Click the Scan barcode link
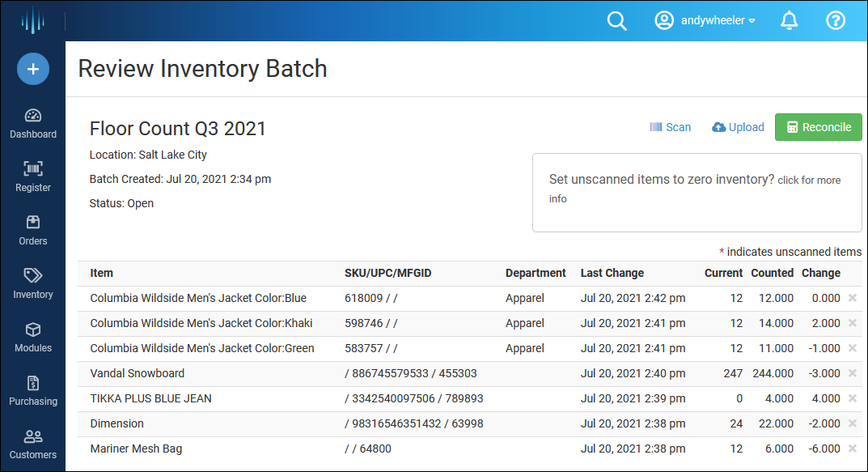The height and width of the screenshot is (472, 868). tap(671, 127)
